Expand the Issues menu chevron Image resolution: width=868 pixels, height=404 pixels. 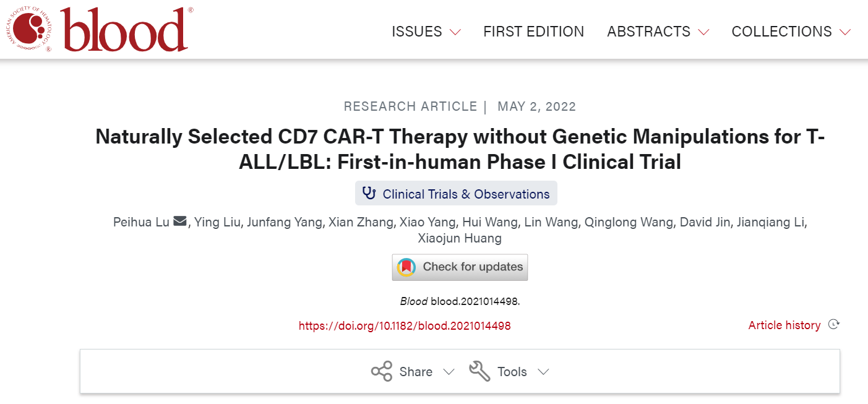pyautogui.click(x=455, y=32)
